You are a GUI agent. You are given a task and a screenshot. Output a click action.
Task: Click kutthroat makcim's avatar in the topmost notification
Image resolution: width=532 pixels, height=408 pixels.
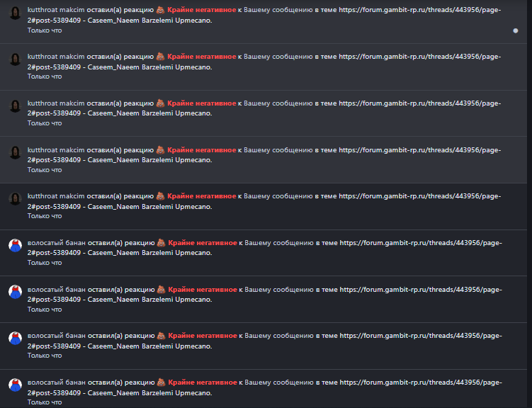[16, 13]
